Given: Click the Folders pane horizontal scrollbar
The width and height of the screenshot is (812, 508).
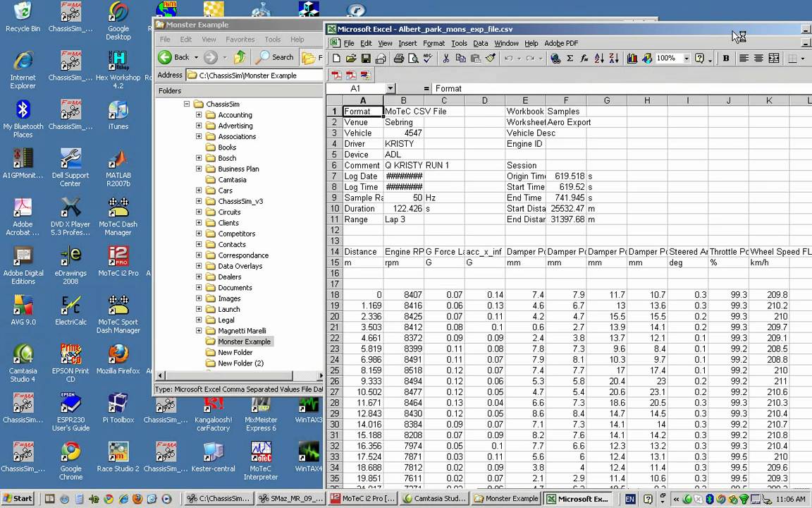Looking at the screenshot, I should point(239,375).
